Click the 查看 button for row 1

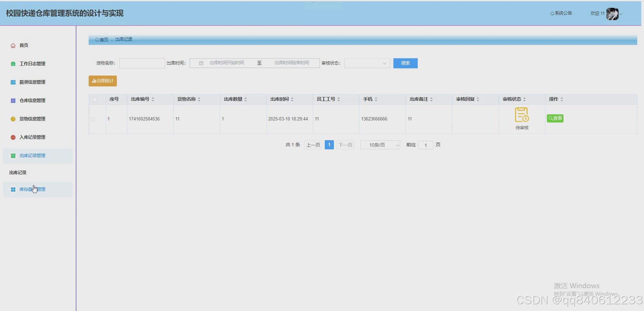click(x=555, y=118)
